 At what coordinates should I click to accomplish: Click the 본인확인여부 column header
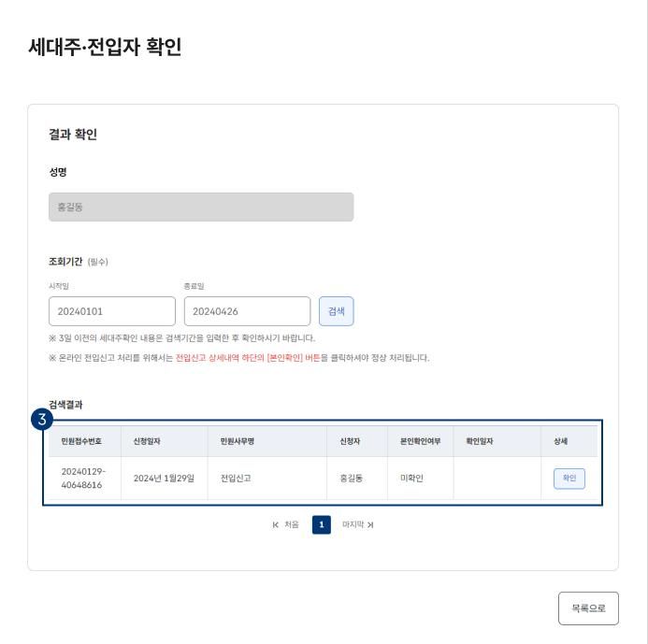point(420,441)
